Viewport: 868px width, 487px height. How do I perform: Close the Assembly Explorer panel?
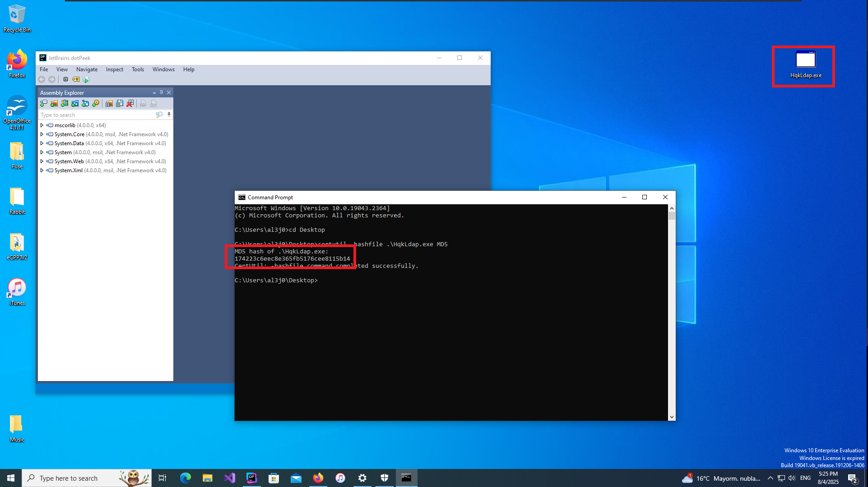click(169, 92)
